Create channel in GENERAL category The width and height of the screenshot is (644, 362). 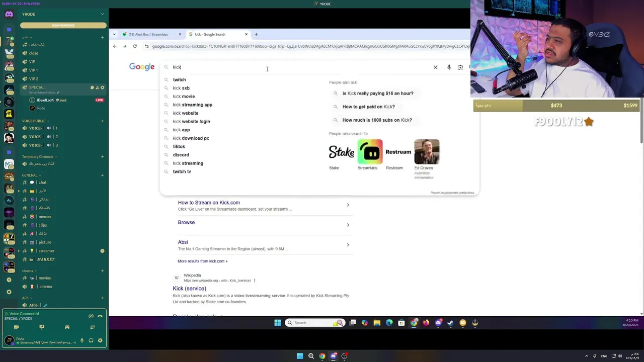click(x=102, y=175)
